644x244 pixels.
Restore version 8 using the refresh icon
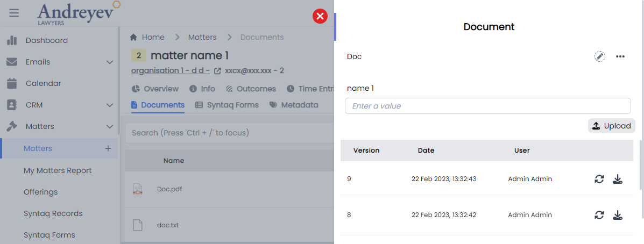pyautogui.click(x=599, y=215)
